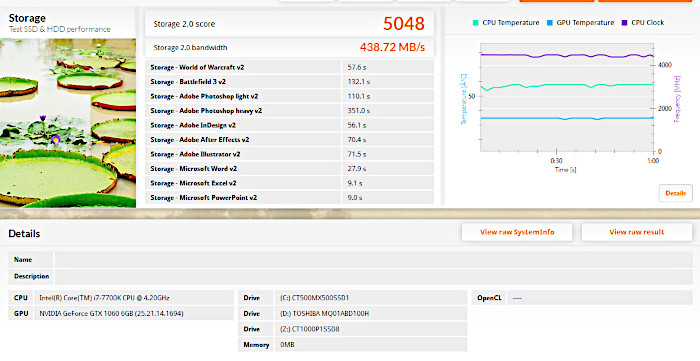Open View raw SystemInfo
The height and width of the screenshot is (361, 700).
coord(517,232)
